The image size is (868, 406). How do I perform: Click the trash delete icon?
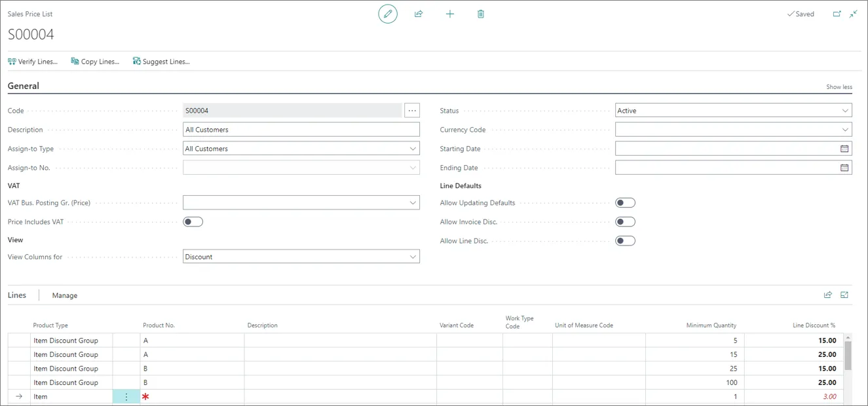point(481,14)
